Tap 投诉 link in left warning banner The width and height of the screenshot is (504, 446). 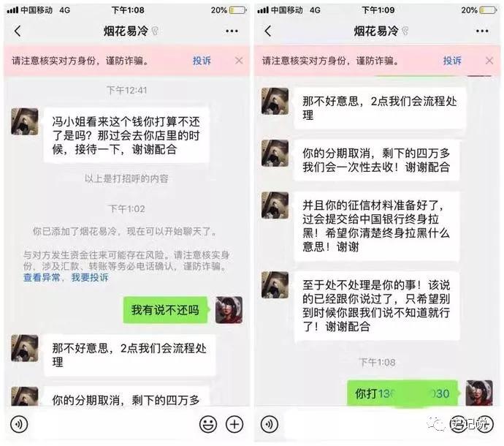coord(202,61)
